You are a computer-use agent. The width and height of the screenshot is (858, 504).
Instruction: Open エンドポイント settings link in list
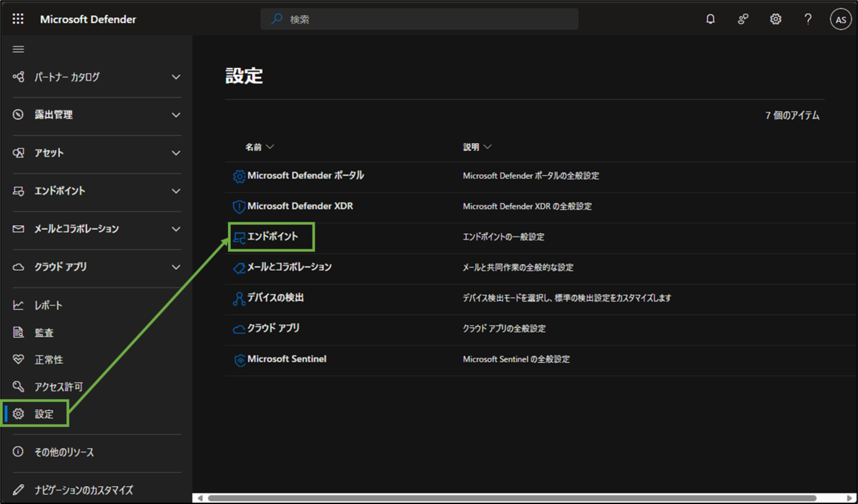coord(272,236)
